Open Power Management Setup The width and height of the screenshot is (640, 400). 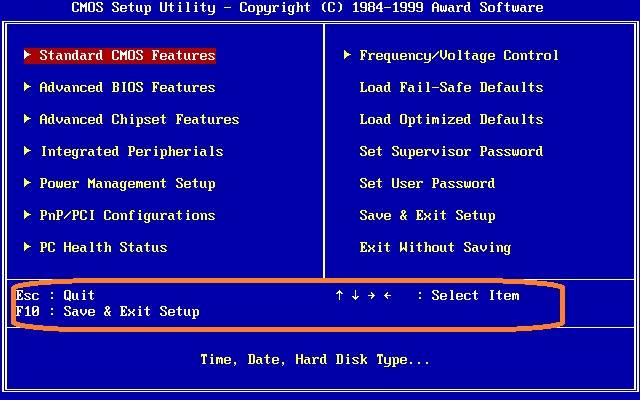(x=127, y=184)
